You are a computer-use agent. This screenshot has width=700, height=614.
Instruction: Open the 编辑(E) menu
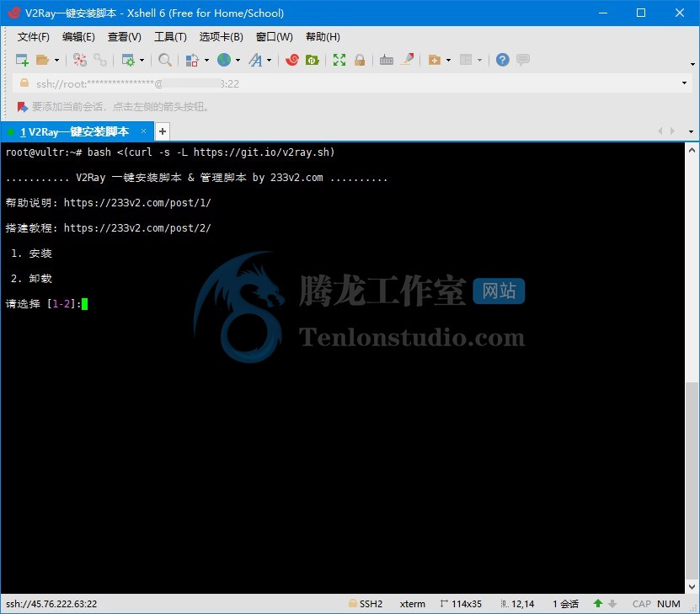(78, 36)
